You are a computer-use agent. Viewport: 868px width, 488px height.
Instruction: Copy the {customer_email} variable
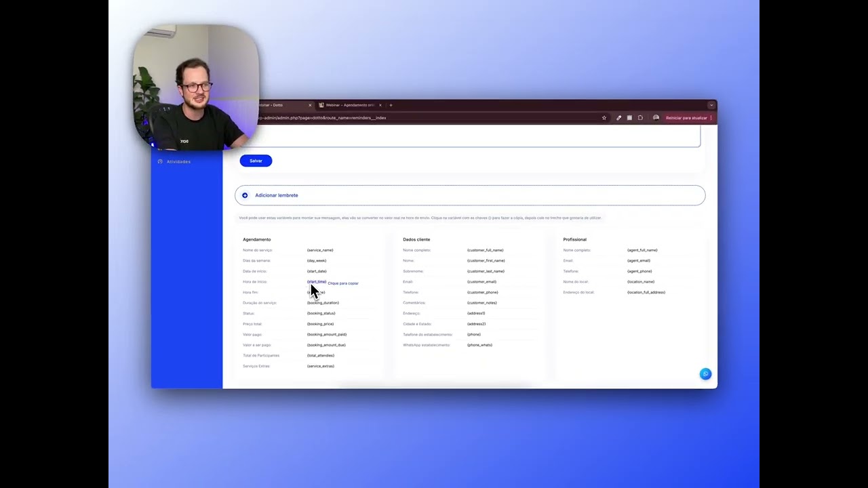(x=481, y=281)
